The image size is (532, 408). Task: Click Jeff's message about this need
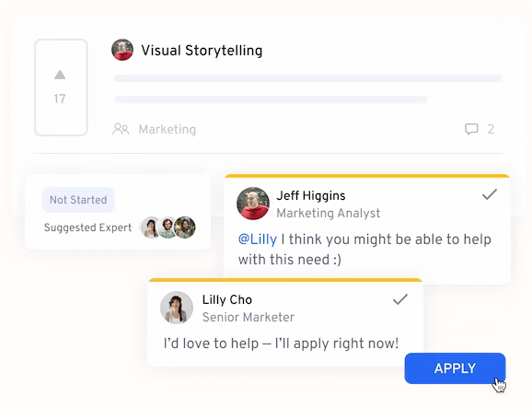pos(364,250)
